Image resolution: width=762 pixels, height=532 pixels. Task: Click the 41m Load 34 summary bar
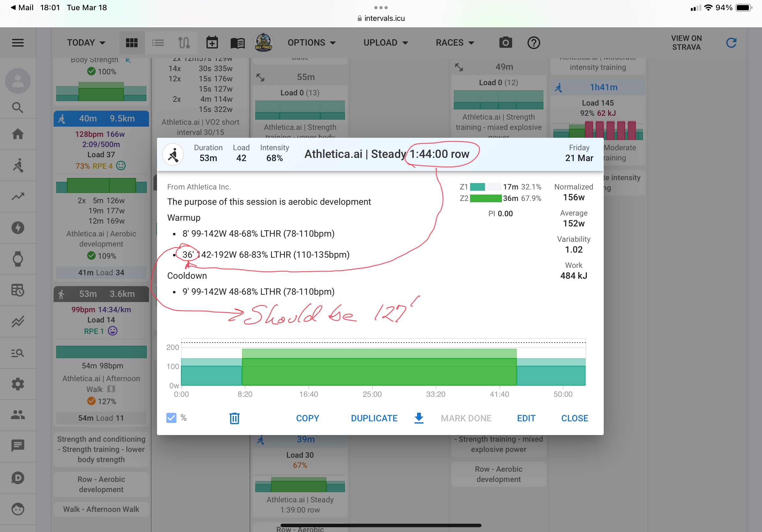click(x=101, y=273)
